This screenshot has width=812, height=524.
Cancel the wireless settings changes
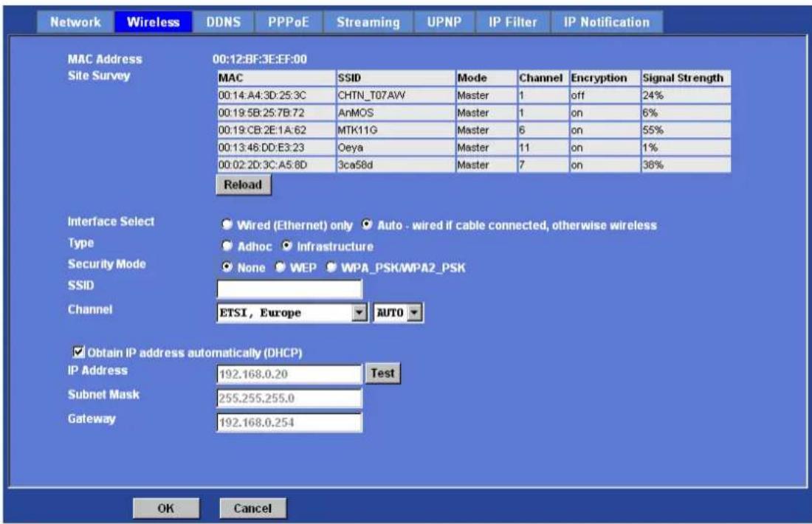[252, 509]
